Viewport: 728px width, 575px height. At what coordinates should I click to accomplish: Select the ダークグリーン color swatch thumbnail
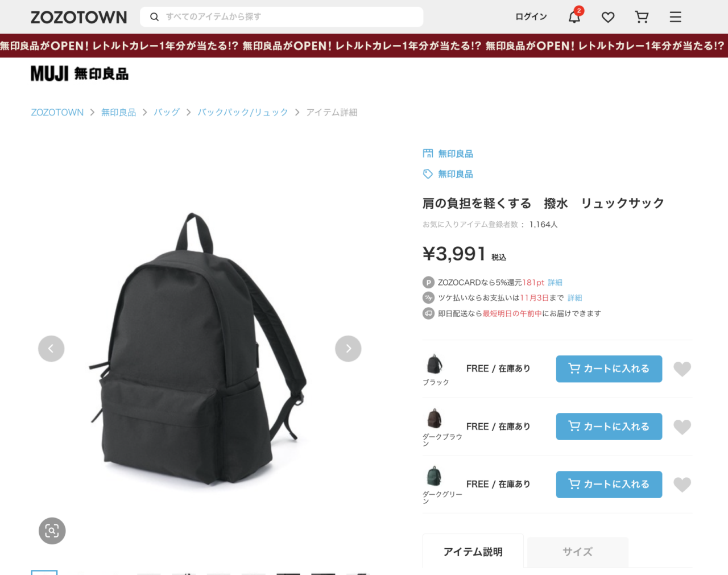point(434,476)
